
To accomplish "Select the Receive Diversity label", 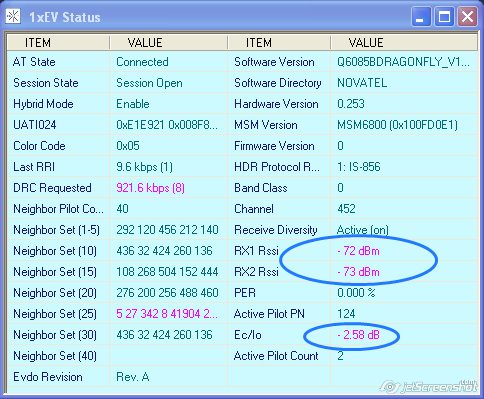I will pyautogui.click(x=276, y=230).
